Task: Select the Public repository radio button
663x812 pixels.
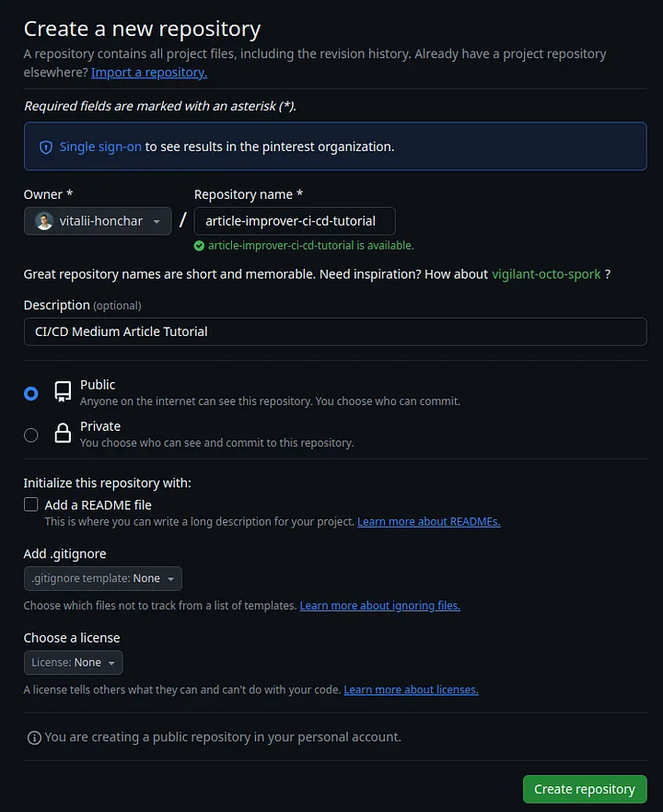Action: coord(30,392)
